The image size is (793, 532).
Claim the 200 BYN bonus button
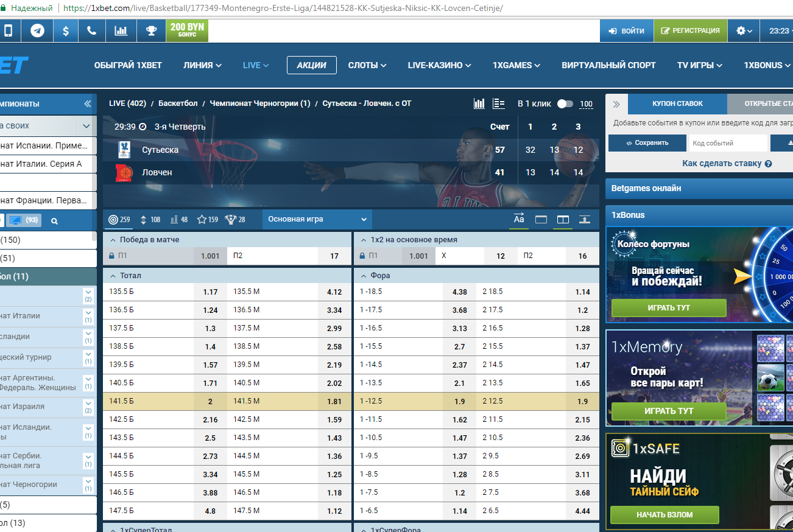pos(187,30)
